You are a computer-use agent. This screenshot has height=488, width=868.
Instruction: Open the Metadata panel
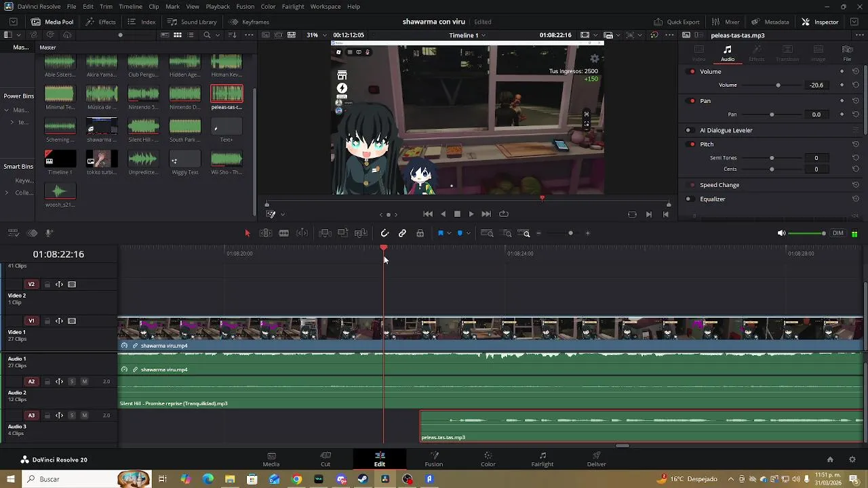[770, 22]
